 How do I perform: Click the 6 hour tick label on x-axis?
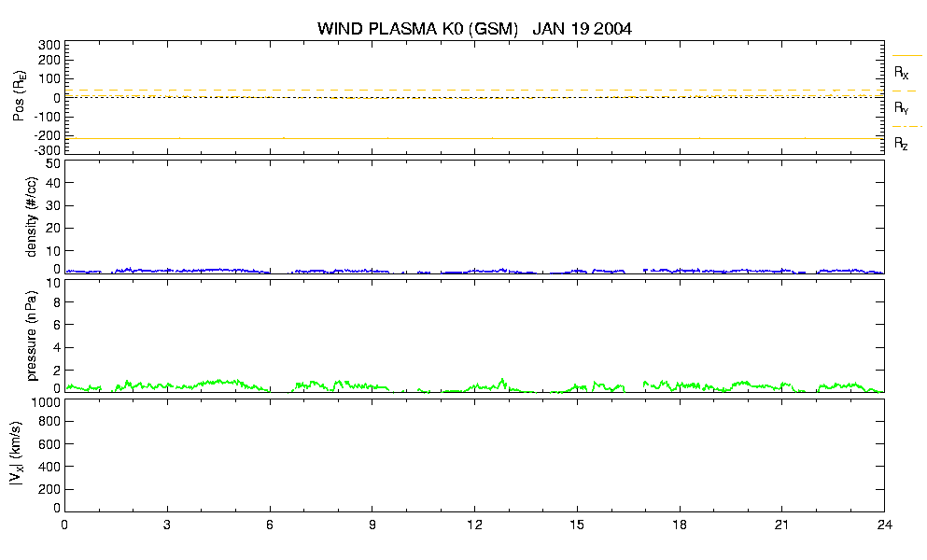click(x=270, y=525)
